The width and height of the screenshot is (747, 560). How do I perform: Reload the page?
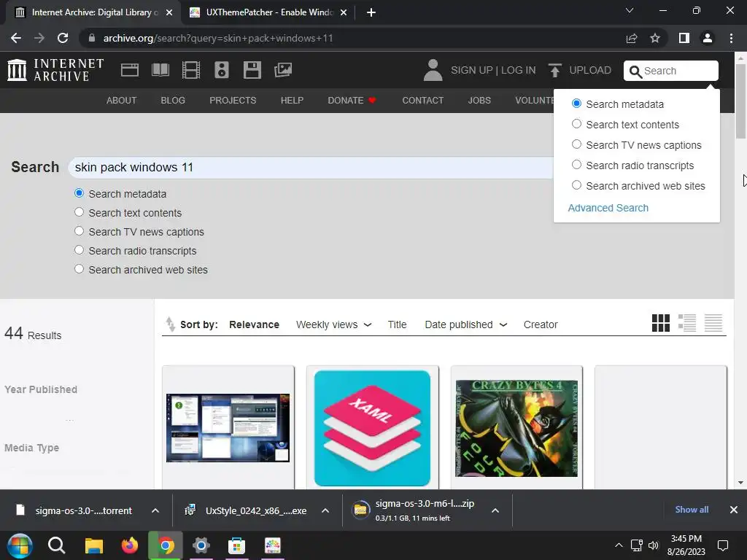[x=63, y=38]
